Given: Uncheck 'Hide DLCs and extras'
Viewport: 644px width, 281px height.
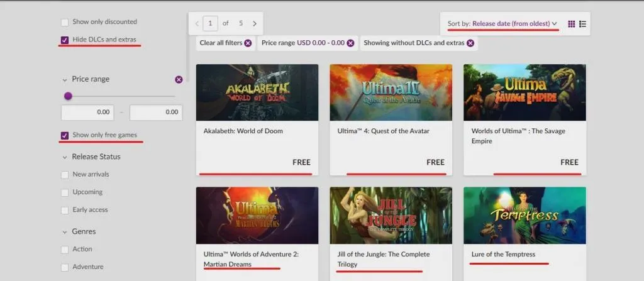Looking at the screenshot, I should click(x=65, y=40).
